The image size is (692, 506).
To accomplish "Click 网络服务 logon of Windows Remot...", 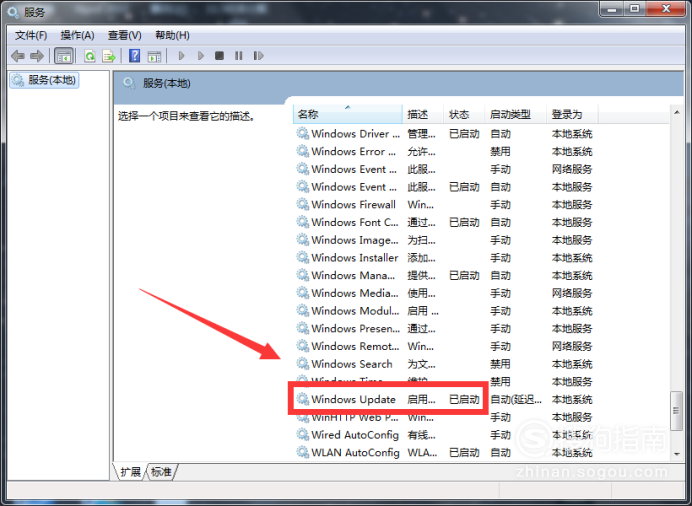I will pos(572,346).
